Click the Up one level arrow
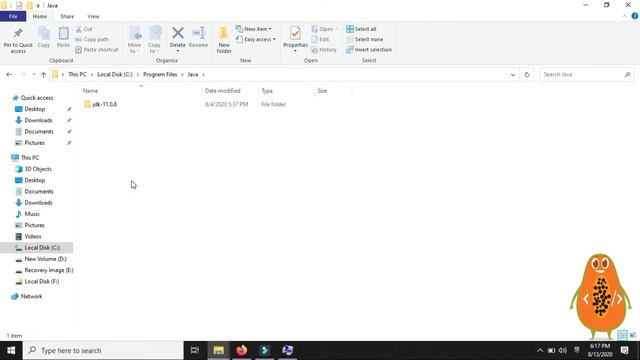640x360 pixels. (x=43, y=75)
